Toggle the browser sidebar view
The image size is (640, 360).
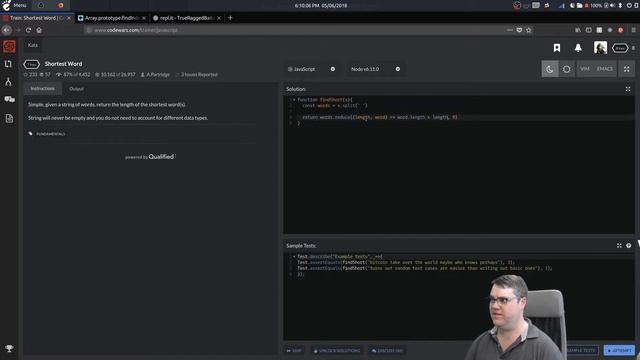pos(589,30)
